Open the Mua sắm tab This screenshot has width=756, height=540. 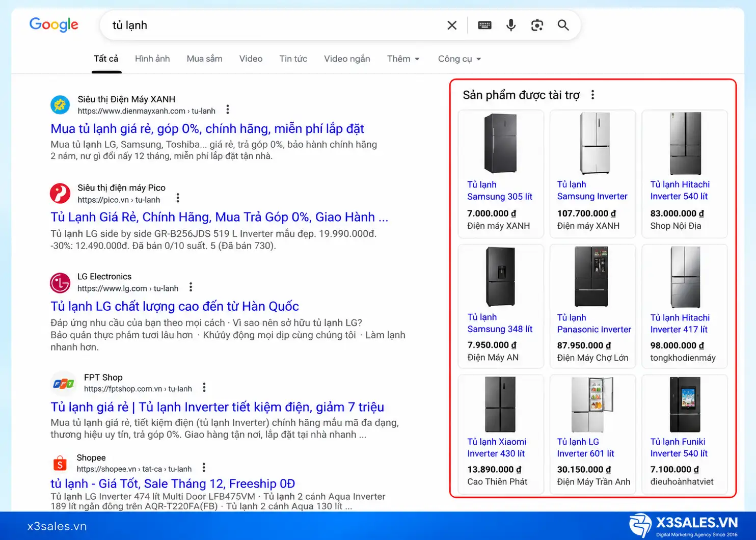coord(204,59)
